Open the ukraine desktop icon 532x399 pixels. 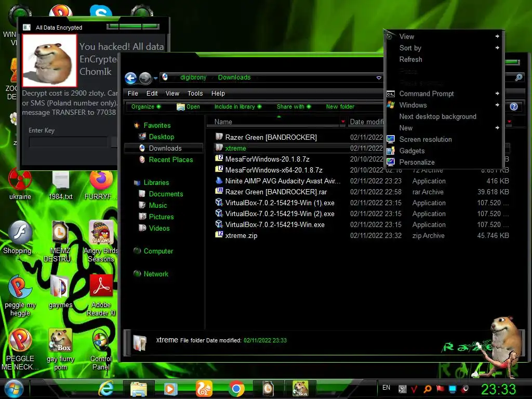20,184
